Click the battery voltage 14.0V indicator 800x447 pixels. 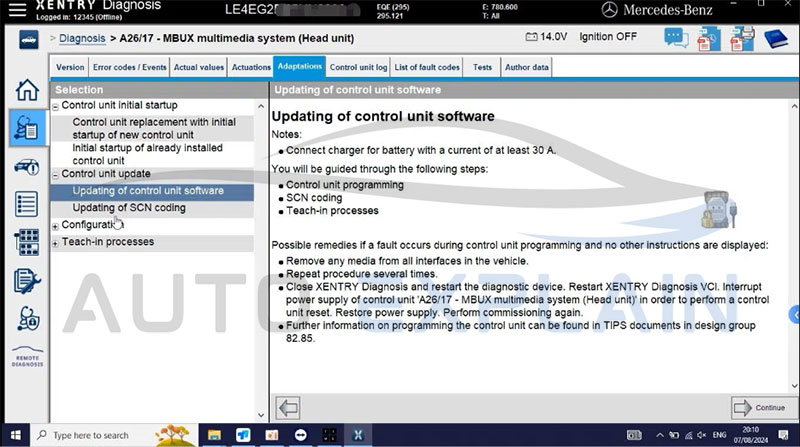pos(546,37)
